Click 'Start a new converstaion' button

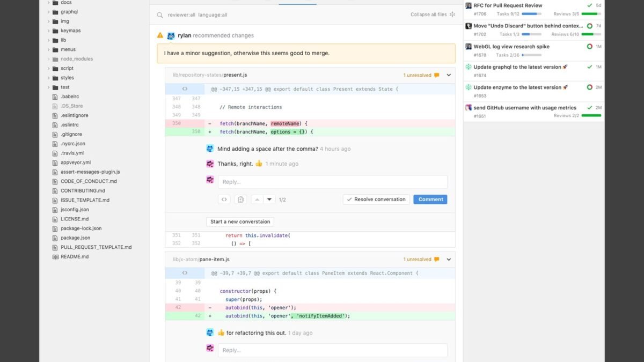pyautogui.click(x=240, y=221)
